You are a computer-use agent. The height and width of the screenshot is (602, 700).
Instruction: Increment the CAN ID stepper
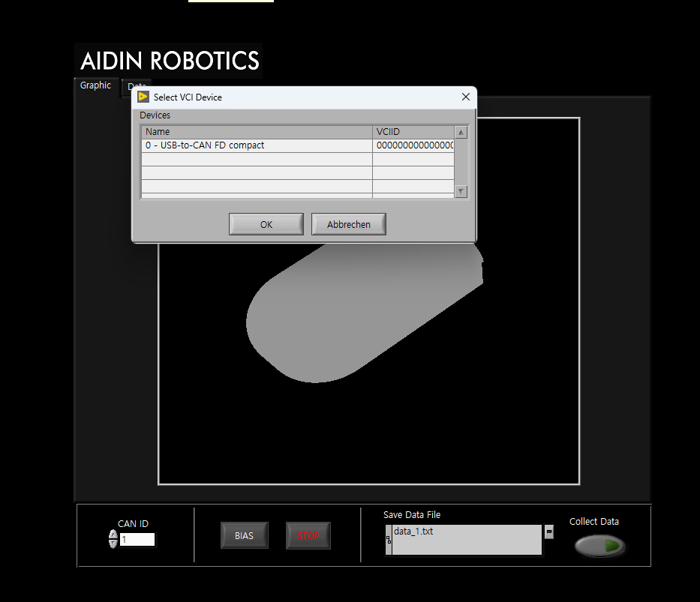[x=113, y=535]
